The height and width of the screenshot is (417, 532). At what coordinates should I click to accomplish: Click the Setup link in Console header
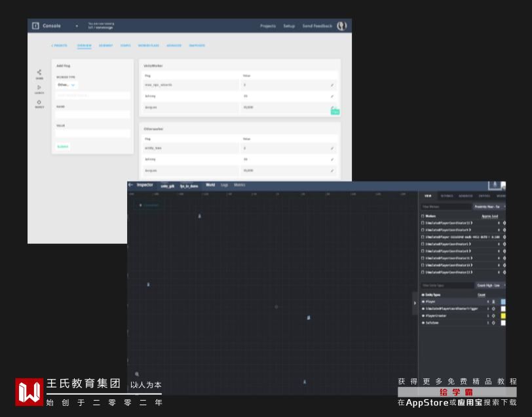click(289, 26)
